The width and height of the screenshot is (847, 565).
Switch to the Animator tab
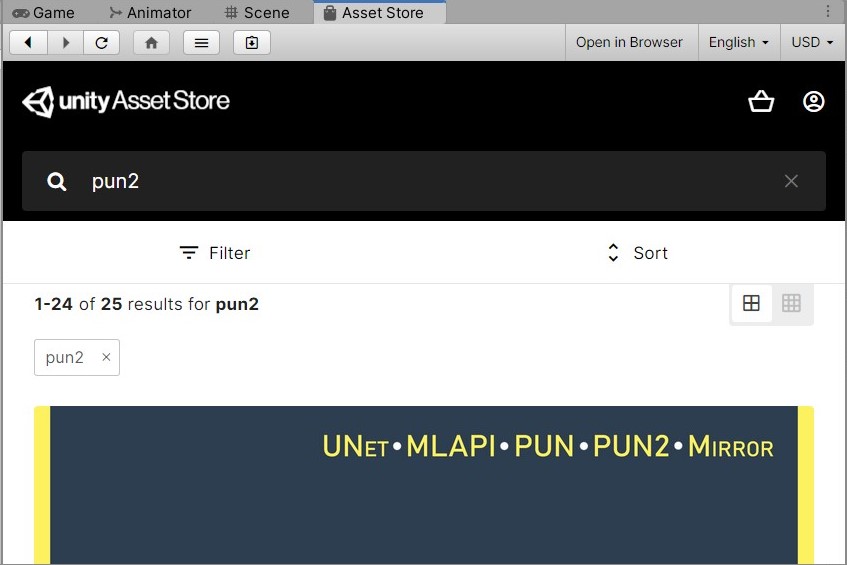[x=150, y=12]
